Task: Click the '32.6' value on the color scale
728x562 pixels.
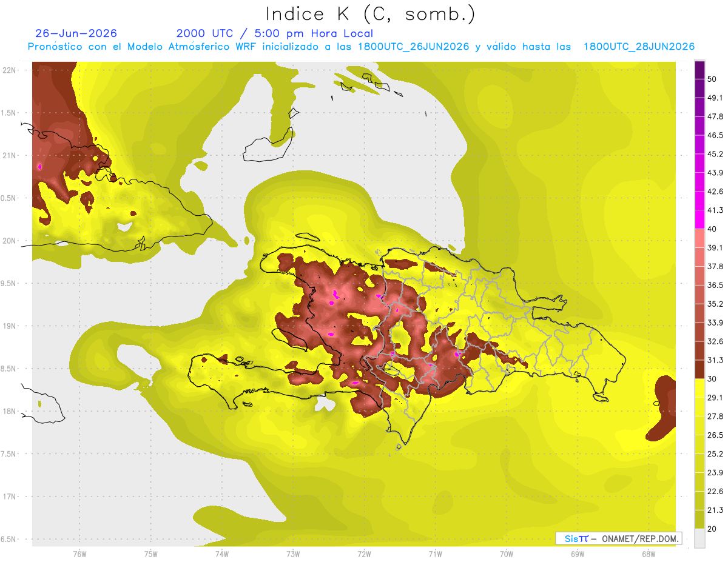Action: tap(715, 341)
